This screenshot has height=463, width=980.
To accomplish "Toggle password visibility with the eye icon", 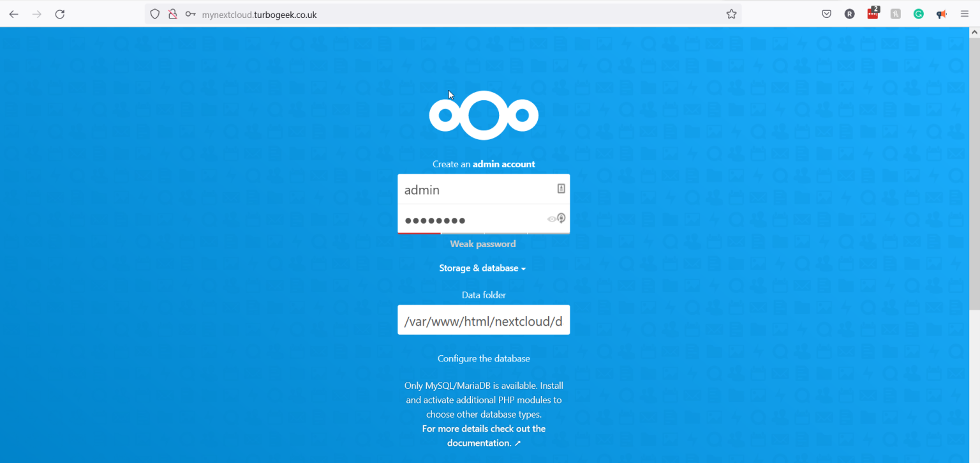I will tap(551, 219).
